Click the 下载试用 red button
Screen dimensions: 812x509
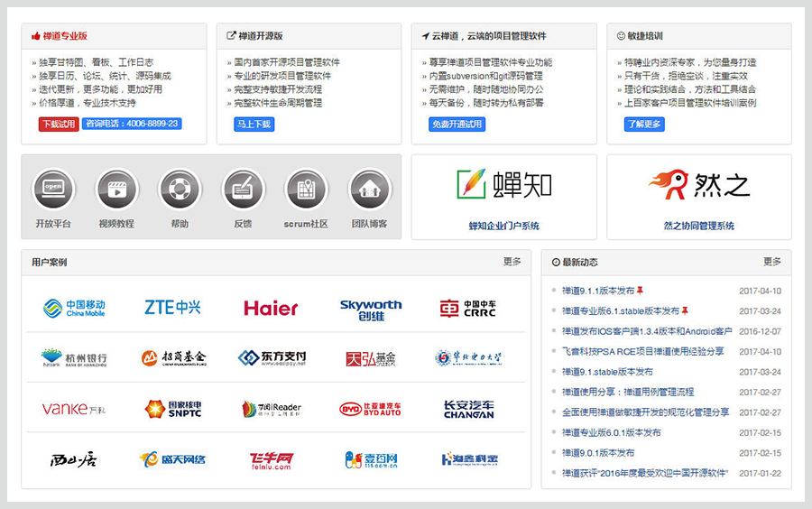(59, 125)
